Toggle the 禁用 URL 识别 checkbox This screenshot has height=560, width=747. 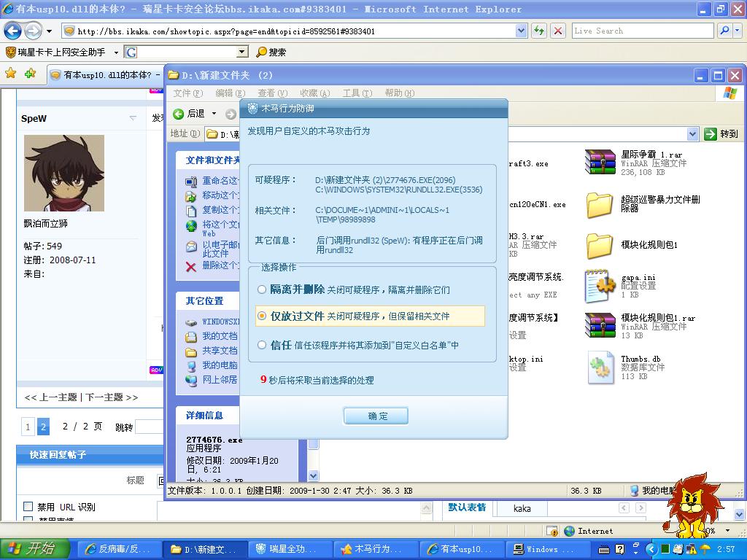coord(28,506)
